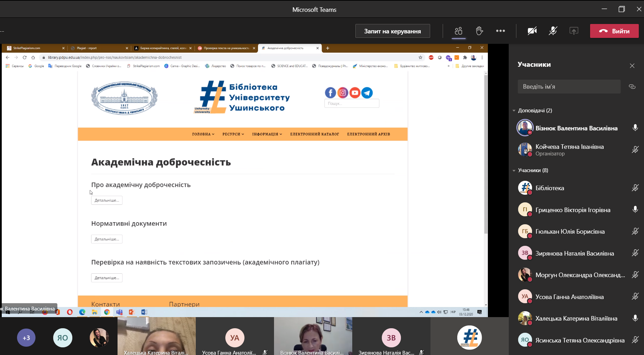
Task: Open Microsoft Edge from the shared taskbar
Action: point(82,312)
